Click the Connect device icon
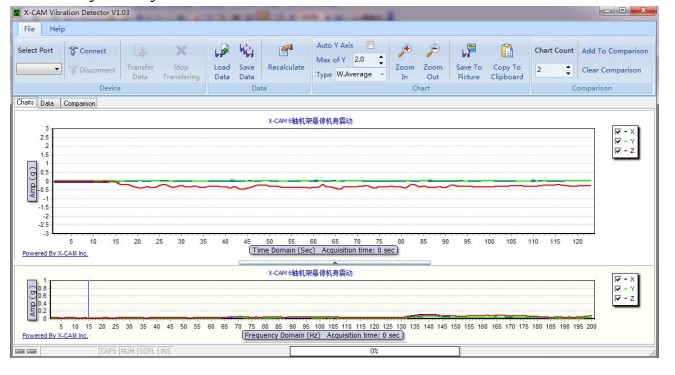The height and width of the screenshot is (375, 675). point(73,51)
